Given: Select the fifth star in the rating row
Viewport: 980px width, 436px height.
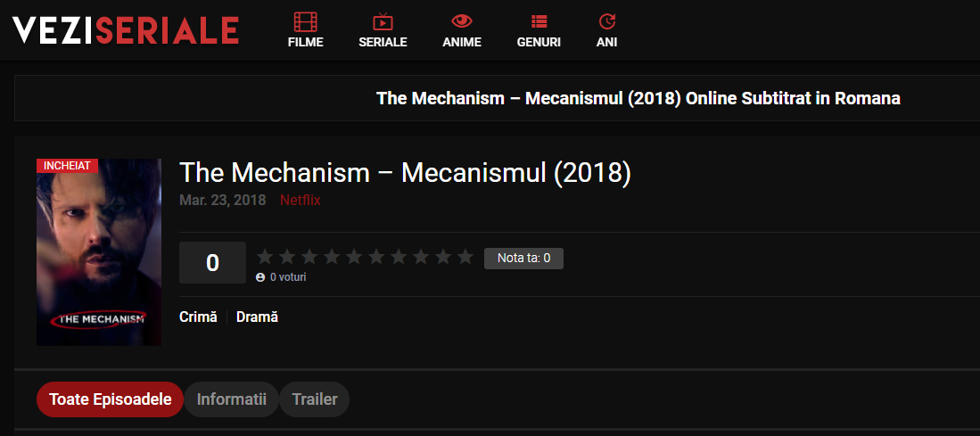Looking at the screenshot, I should (354, 257).
